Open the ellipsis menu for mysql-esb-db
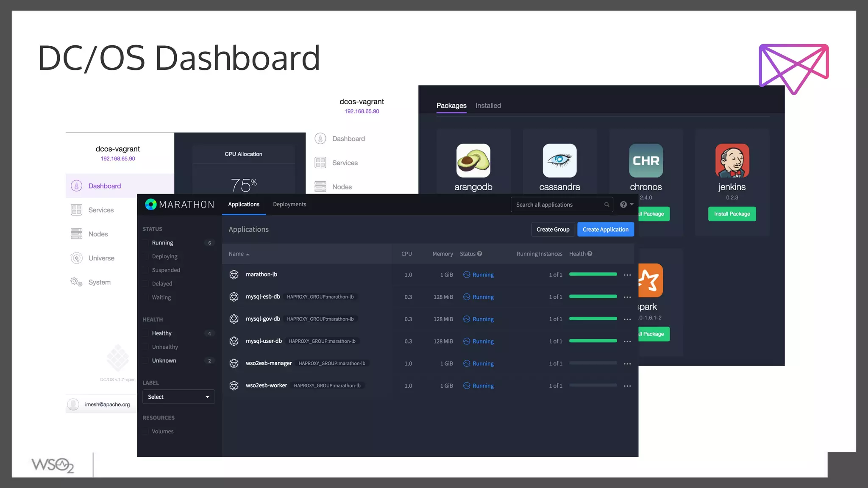This screenshot has width=868, height=488. [627, 297]
